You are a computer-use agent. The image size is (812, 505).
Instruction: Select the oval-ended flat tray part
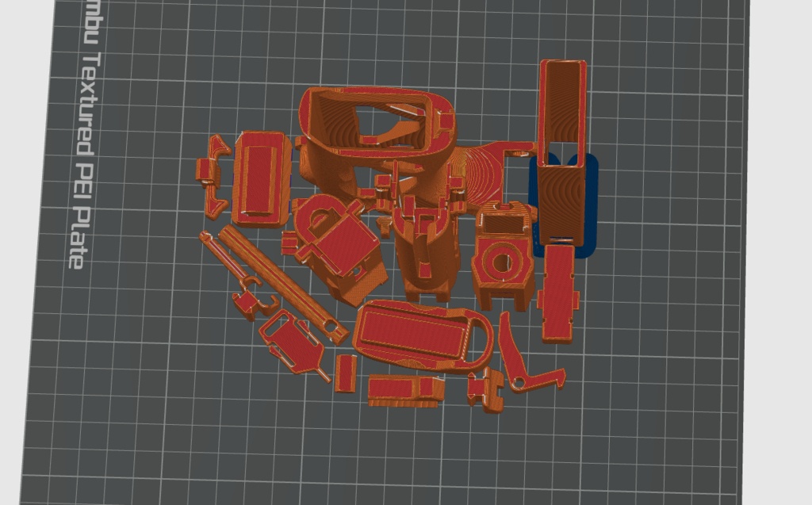pyautogui.click(x=423, y=335)
